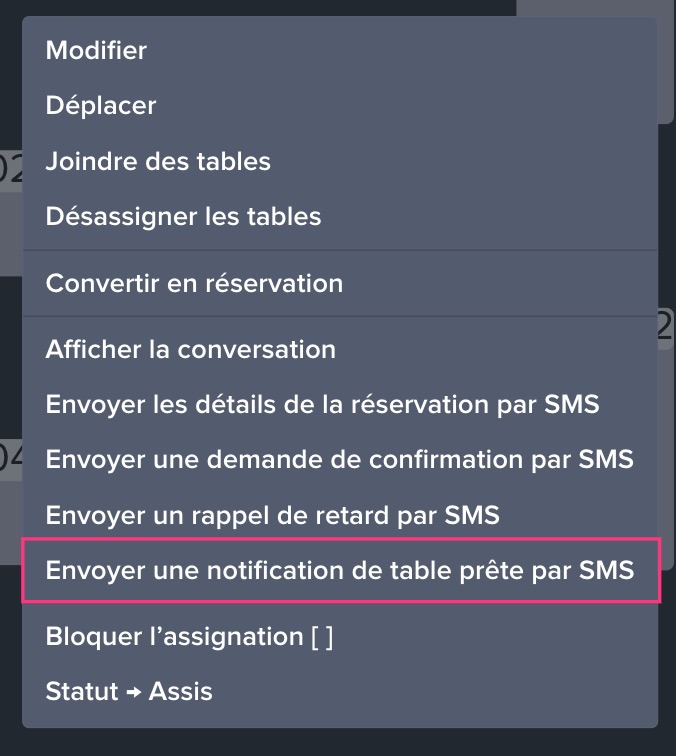The width and height of the screenshot is (676, 756).
Task: Select Envoyer une demande de confirmation par SMS
Action: [x=339, y=460]
